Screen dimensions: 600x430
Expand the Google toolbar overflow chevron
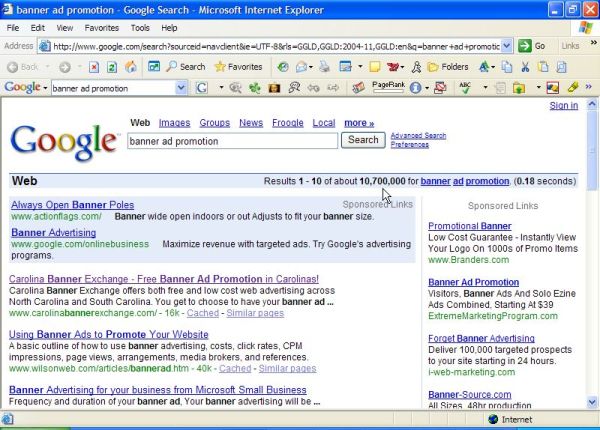(589, 87)
